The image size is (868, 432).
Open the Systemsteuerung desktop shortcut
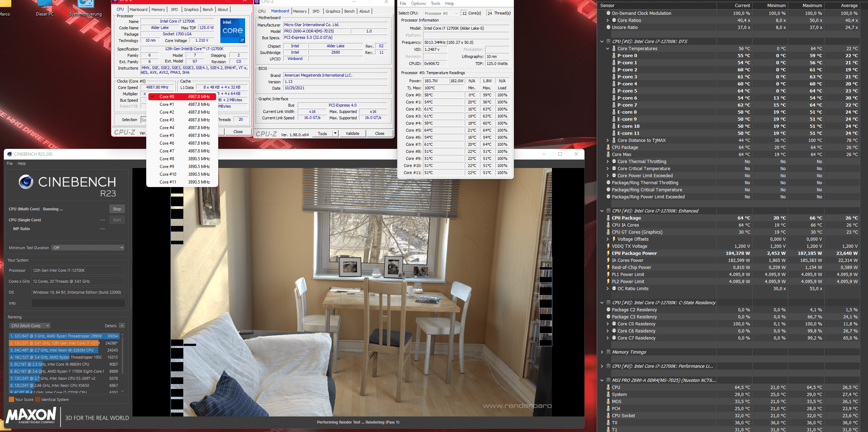pos(85,8)
